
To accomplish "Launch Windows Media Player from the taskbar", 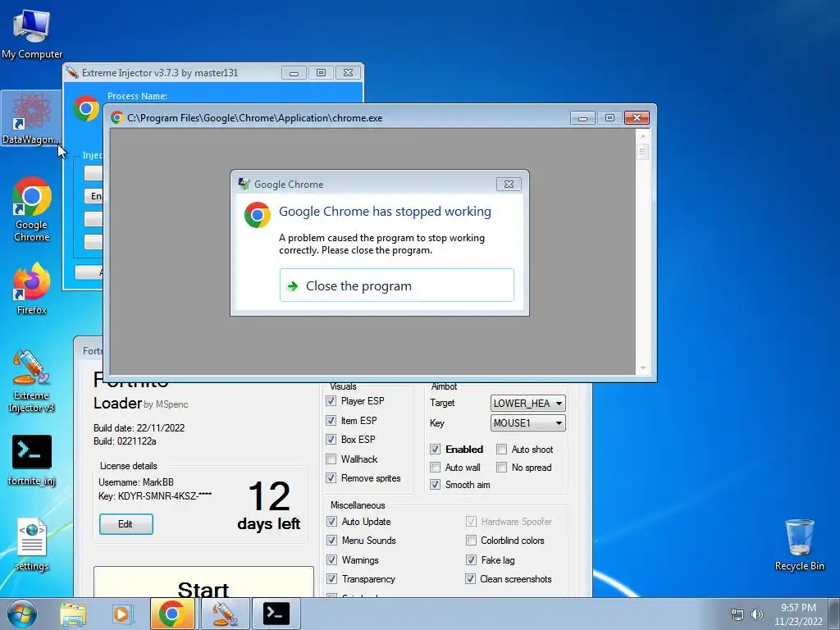I will [x=122, y=614].
